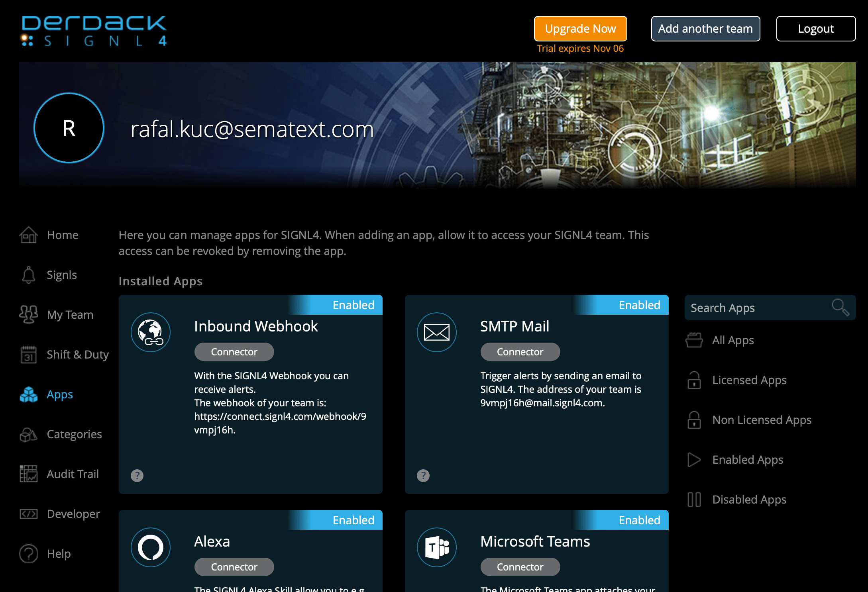This screenshot has height=592, width=868.
Task: Click the Home sidebar icon
Action: coord(28,234)
